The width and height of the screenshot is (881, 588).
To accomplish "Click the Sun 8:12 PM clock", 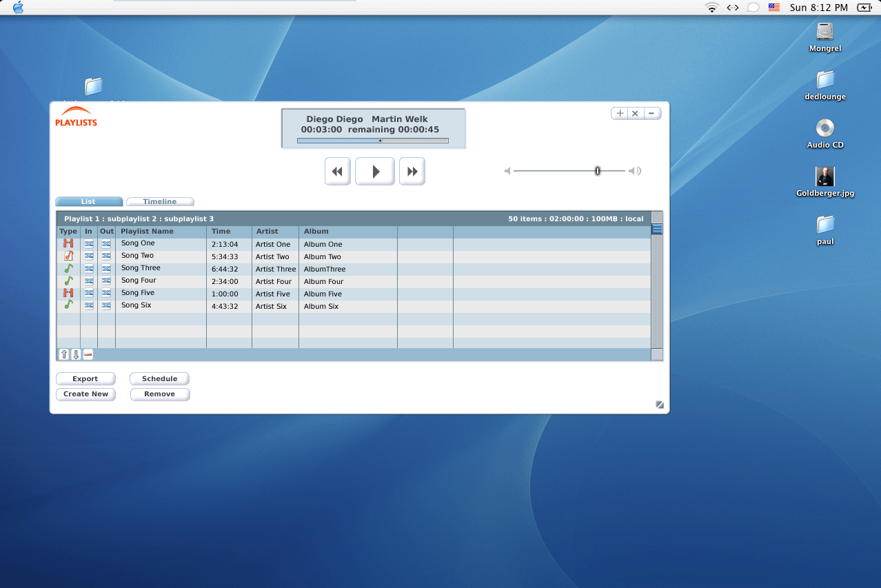I will coord(819,8).
